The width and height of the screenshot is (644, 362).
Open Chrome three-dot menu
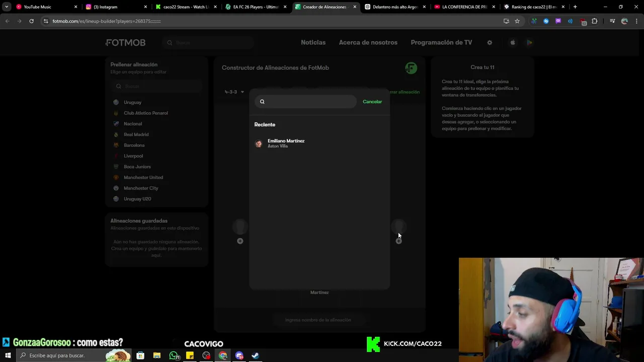tap(636, 21)
